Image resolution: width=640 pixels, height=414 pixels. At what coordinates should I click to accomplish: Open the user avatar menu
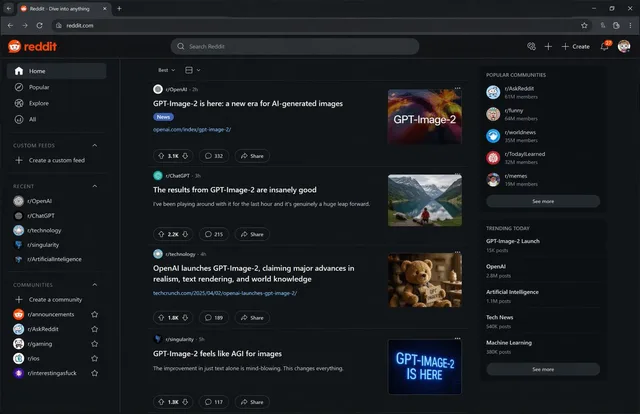624,47
